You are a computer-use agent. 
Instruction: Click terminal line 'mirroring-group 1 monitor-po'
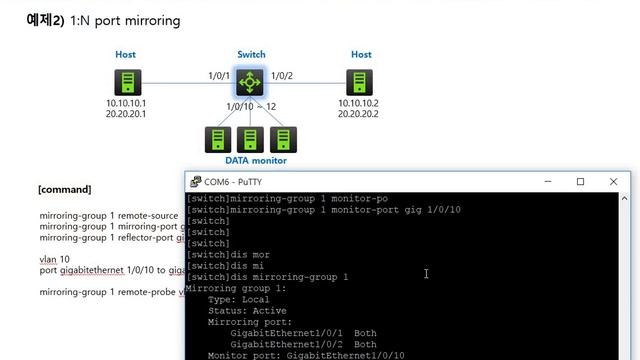(287, 199)
